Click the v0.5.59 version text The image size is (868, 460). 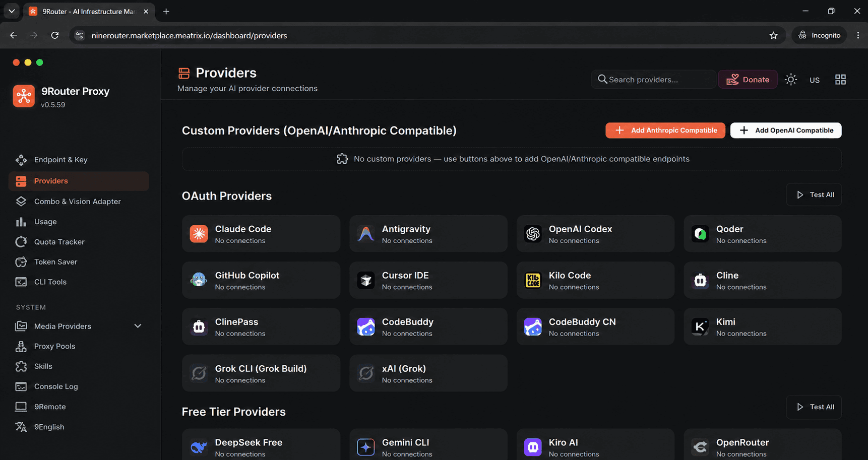(x=53, y=105)
